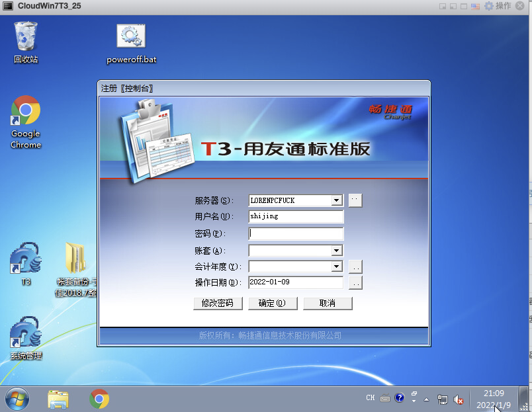Expand the 服务器 server dropdown
Image resolution: width=532 pixels, height=412 pixels.
click(336, 200)
